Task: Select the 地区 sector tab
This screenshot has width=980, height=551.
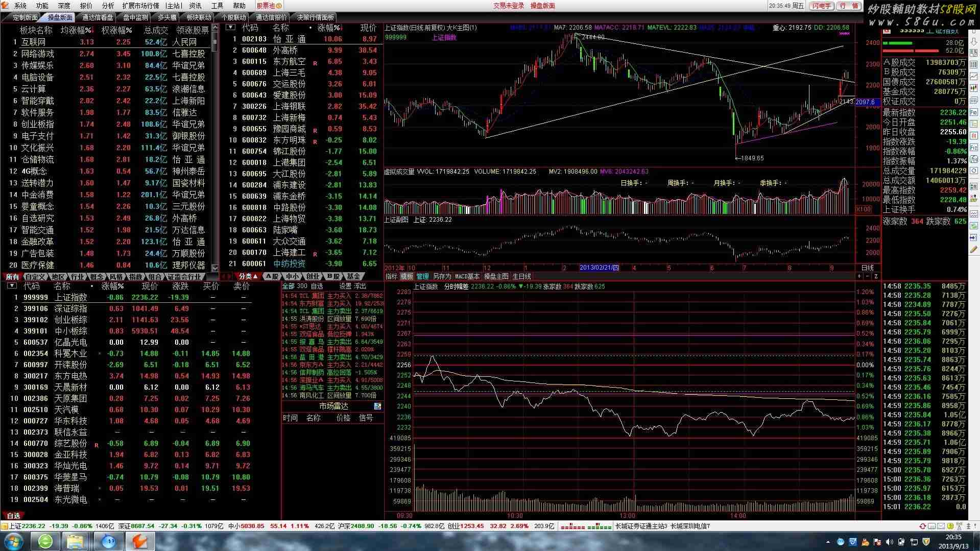Action: pos(58,276)
